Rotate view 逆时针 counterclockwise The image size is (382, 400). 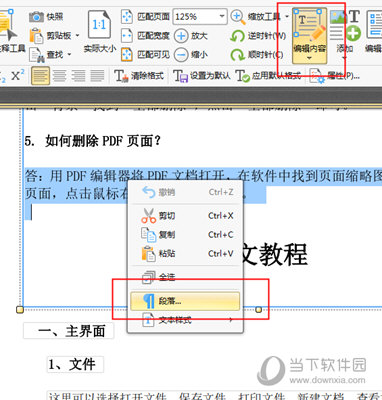[x=258, y=35]
